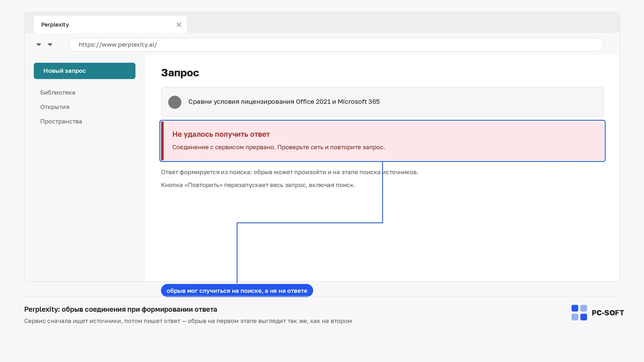Click the query text about Office 2021 licensing
Screen dimensions: 644x362
[284, 102]
